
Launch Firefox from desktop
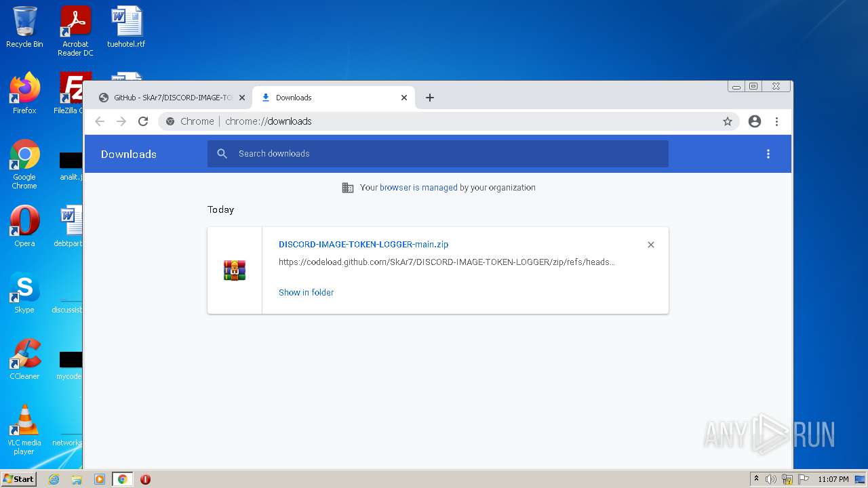click(24, 94)
